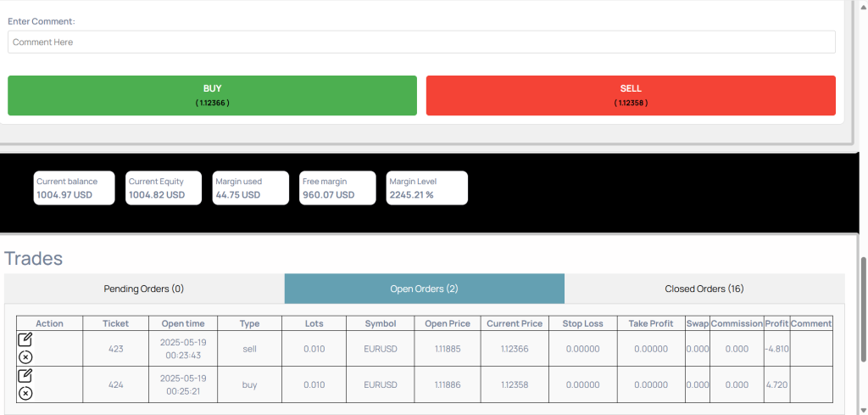The image size is (868, 415).
Task: Click the Current Equity card
Action: [x=163, y=188]
